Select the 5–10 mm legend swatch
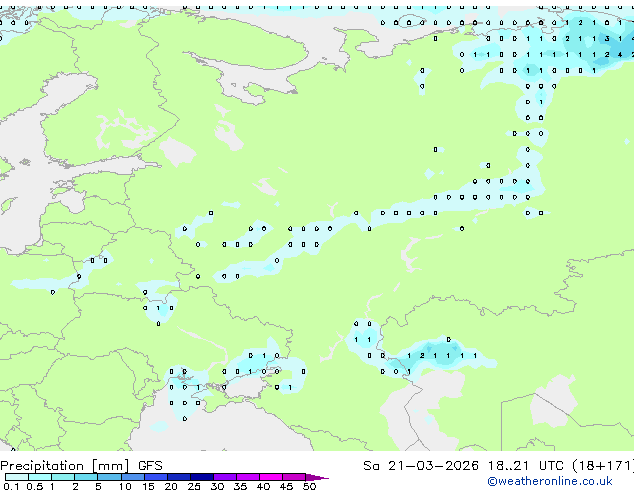The width and height of the screenshot is (634, 490). [109, 477]
